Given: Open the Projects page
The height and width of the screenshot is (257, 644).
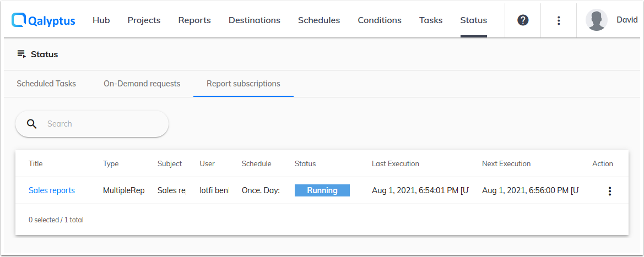Looking at the screenshot, I should point(144,20).
